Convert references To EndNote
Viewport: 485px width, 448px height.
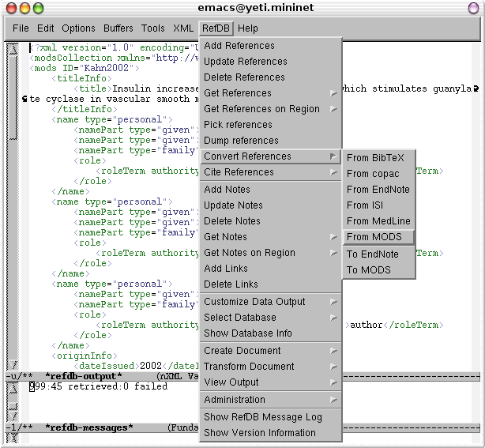[x=378, y=254]
